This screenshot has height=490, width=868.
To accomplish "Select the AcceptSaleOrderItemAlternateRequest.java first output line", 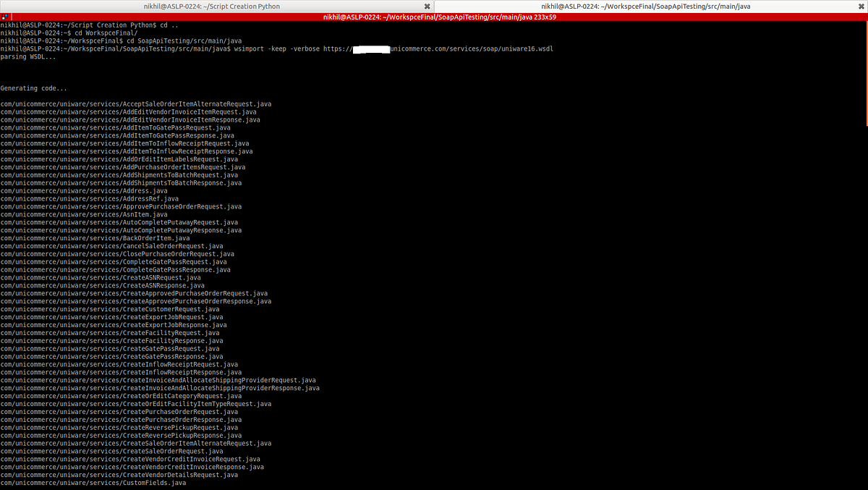I will [135, 104].
